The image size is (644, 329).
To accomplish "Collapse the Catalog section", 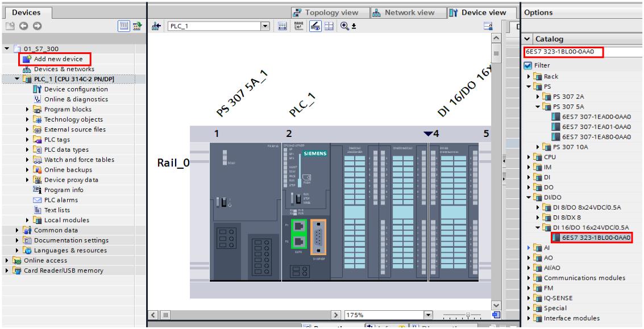I will 528,39.
